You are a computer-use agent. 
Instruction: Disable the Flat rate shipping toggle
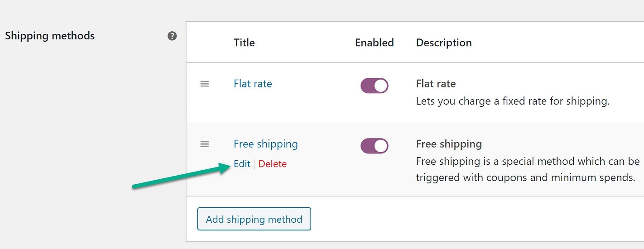[375, 86]
